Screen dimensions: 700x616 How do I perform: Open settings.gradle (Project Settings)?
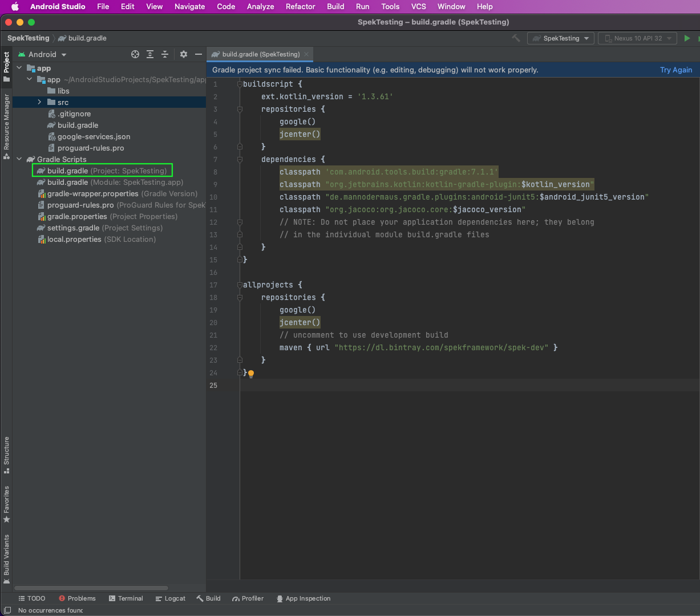click(100, 228)
